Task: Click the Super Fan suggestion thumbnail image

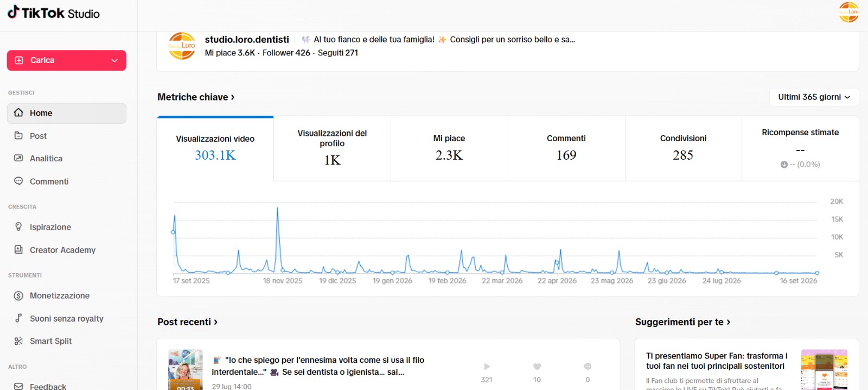Action: (x=824, y=370)
